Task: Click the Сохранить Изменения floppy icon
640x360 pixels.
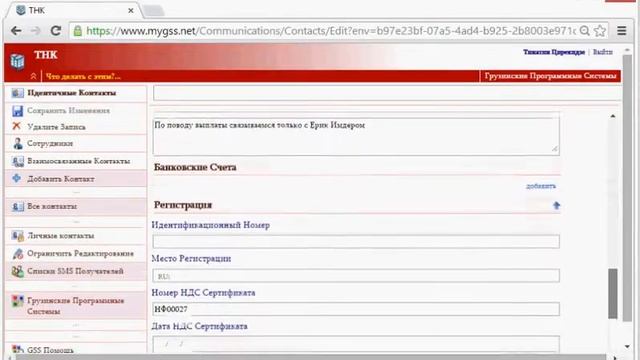Action: click(17, 111)
